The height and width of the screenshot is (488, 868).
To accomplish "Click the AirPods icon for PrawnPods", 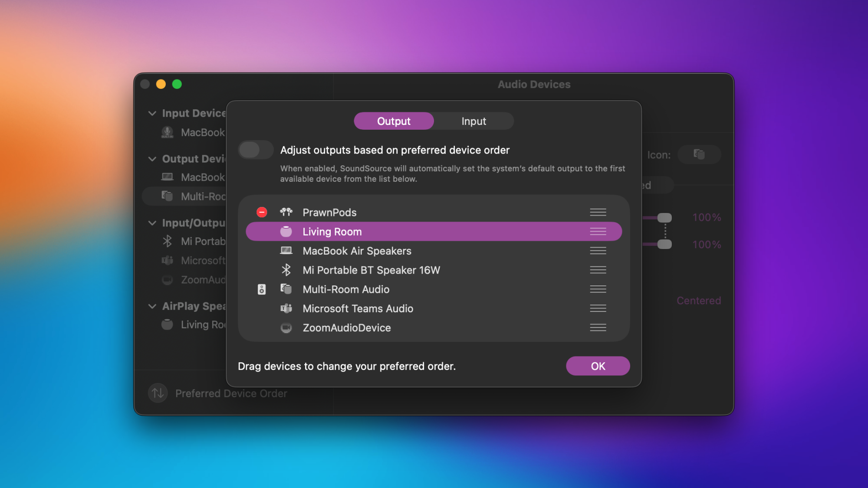I will (x=286, y=212).
